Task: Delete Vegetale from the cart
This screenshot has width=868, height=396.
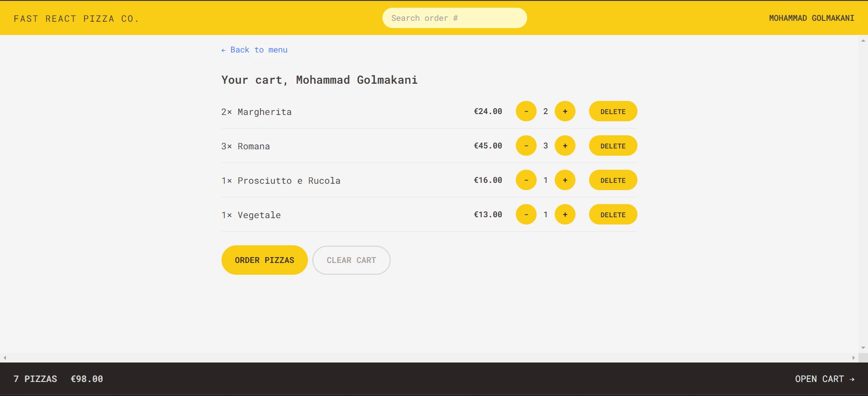Action: 613,215
